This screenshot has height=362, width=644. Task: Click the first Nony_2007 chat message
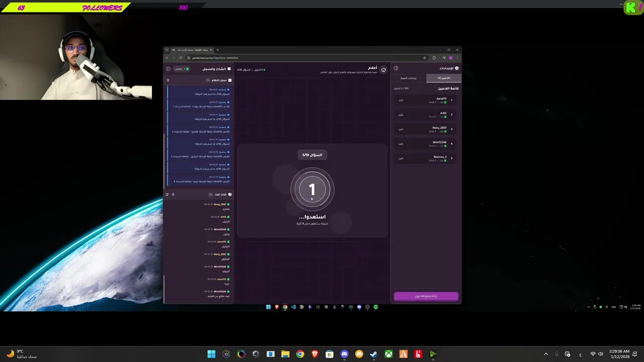[x=216, y=207]
